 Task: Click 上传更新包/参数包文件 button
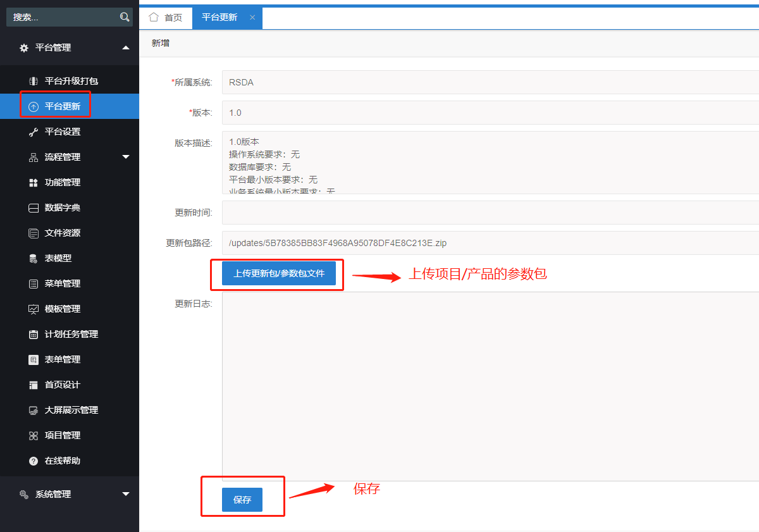pyautogui.click(x=278, y=273)
